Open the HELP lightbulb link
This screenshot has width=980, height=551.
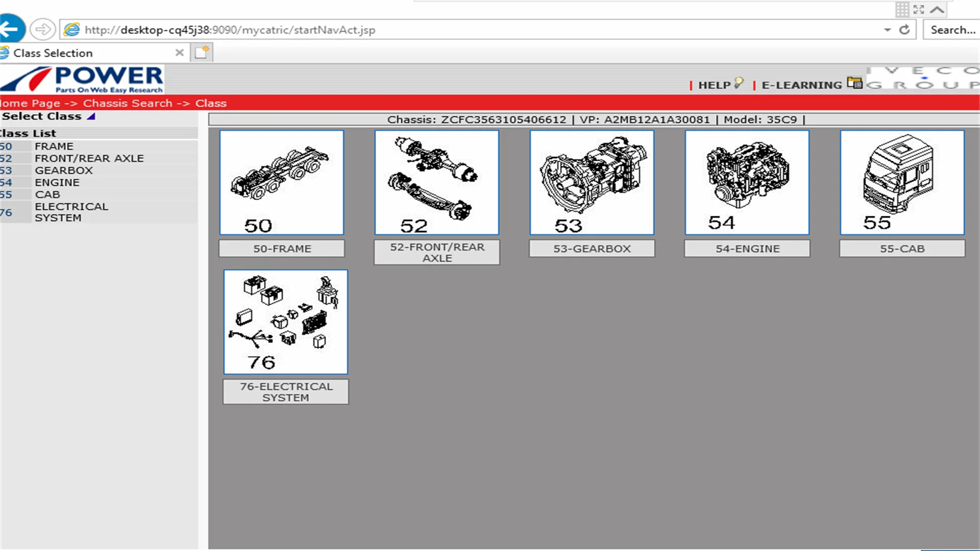point(739,83)
